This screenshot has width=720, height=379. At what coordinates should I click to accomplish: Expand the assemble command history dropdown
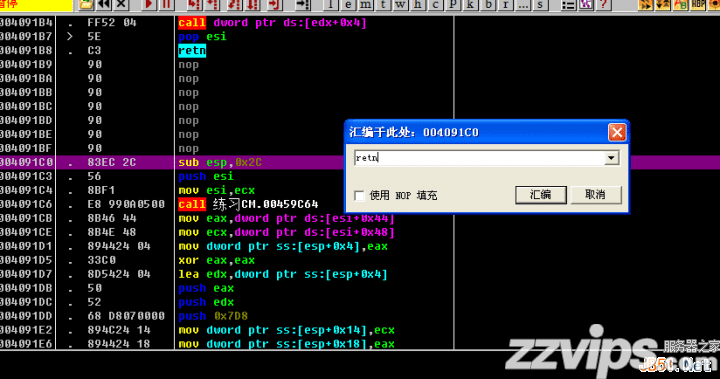point(611,158)
